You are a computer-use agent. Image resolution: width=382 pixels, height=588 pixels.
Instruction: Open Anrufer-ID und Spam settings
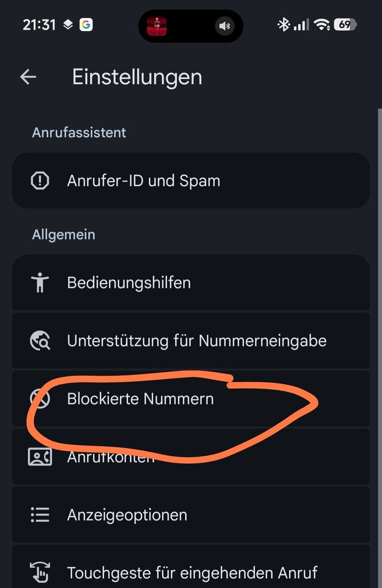tap(144, 181)
